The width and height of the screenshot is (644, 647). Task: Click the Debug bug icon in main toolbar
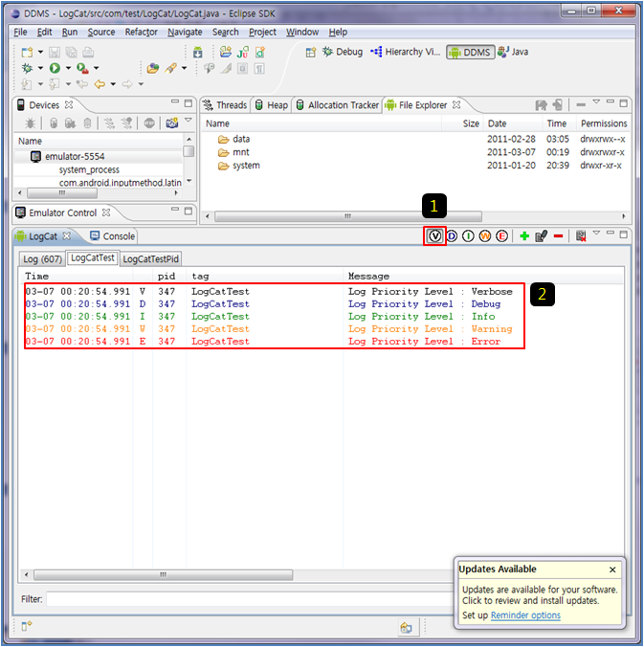click(x=27, y=68)
